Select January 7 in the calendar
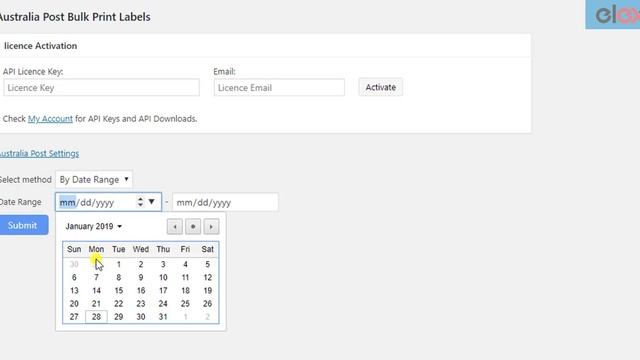The height and width of the screenshot is (360, 640). tap(96, 278)
